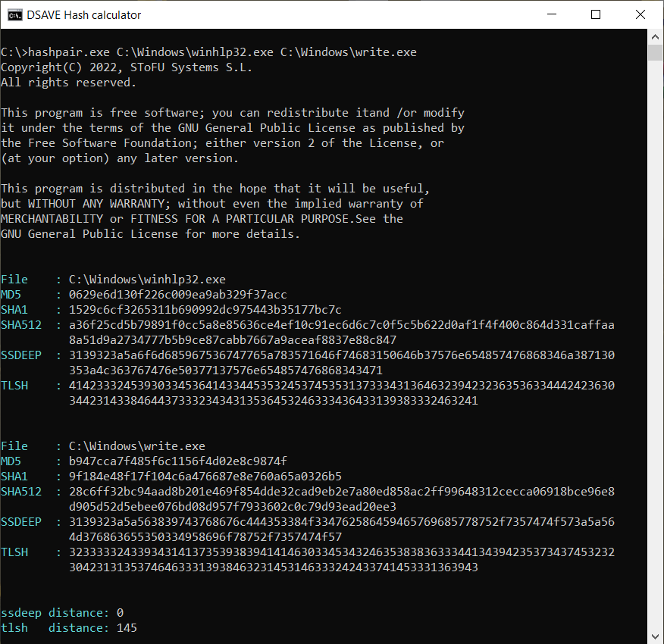The height and width of the screenshot is (644, 664).
Task: Click the TLSH label for write.exe
Action: (14, 552)
